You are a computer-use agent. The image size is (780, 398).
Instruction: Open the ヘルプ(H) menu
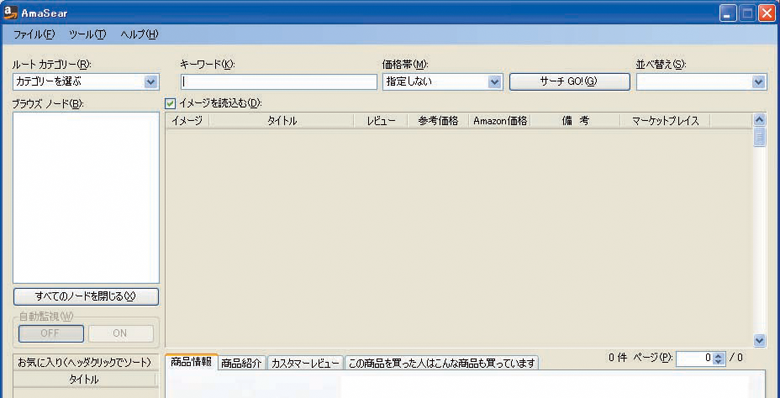pyautogui.click(x=139, y=35)
